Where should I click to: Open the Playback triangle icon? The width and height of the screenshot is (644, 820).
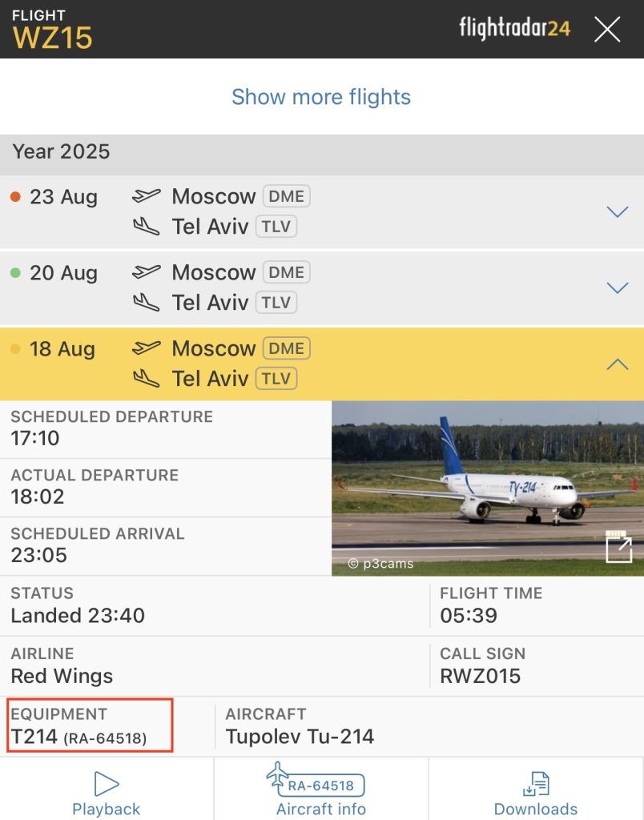tap(107, 783)
